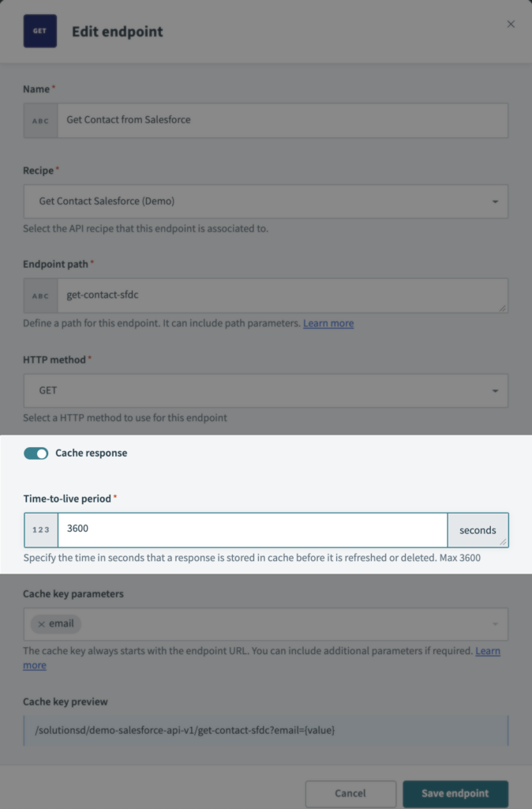The height and width of the screenshot is (809, 532).
Task: Expand the Cache key parameters dropdown
Action: pyautogui.click(x=496, y=624)
